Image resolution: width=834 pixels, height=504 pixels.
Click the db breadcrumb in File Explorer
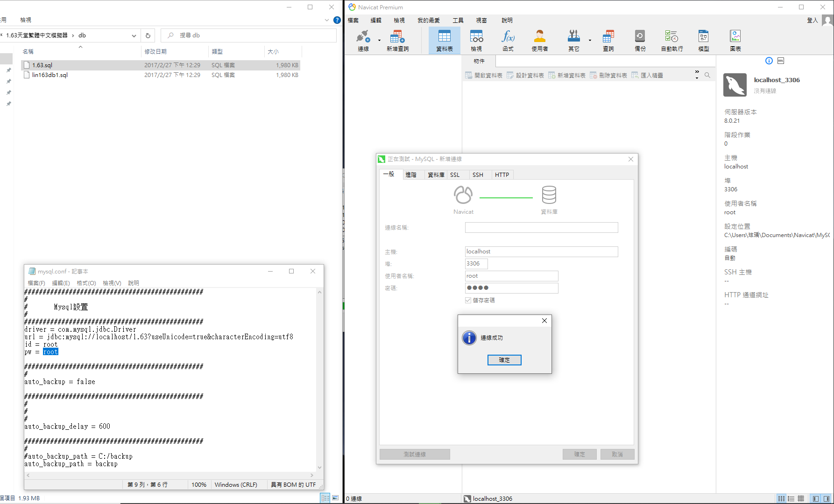tap(82, 35)
